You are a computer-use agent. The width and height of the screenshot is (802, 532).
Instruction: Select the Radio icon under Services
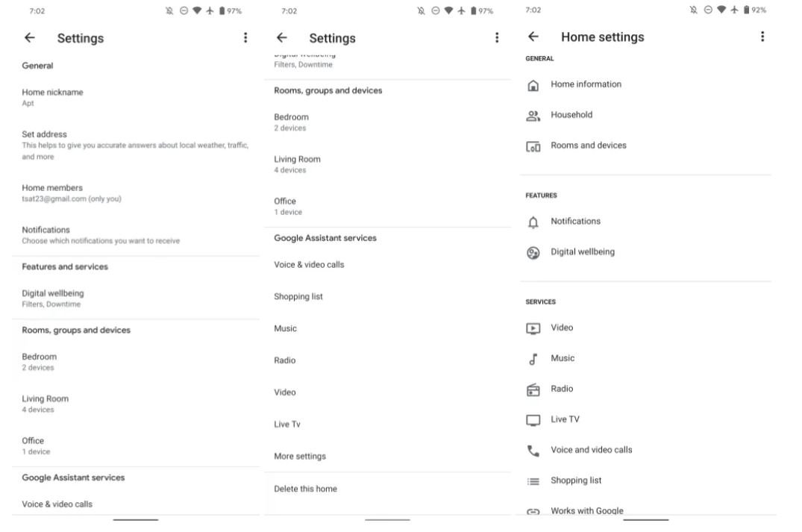[x=533, y=389]
